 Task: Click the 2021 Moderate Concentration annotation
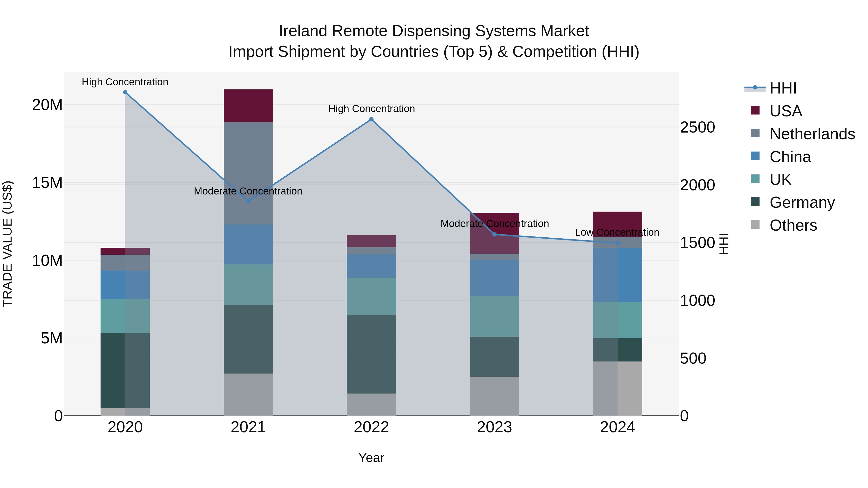[x=248, y=191]
